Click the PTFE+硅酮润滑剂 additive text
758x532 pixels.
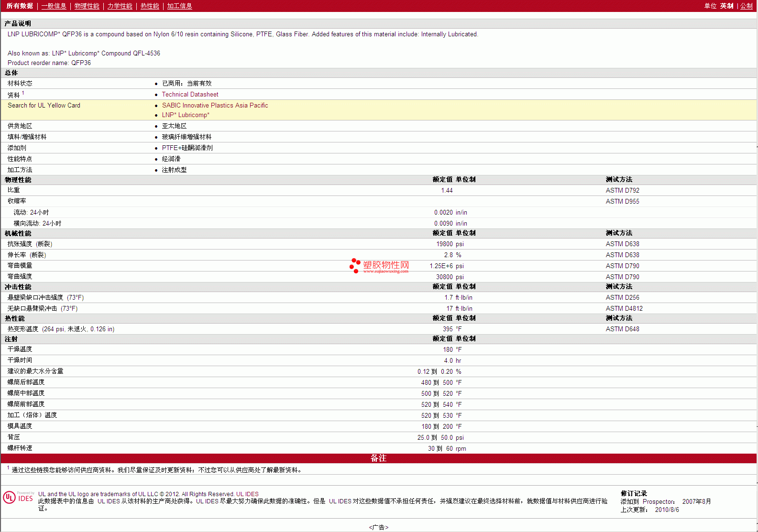click(187, 148)
